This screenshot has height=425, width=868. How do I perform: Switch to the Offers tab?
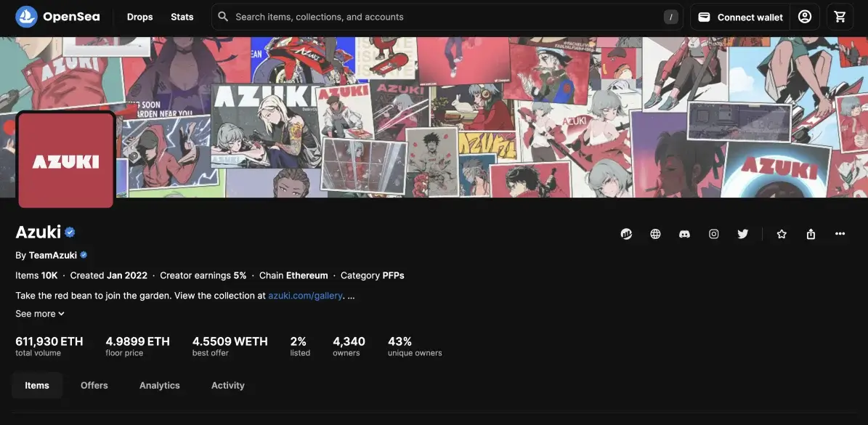point(94,385)
